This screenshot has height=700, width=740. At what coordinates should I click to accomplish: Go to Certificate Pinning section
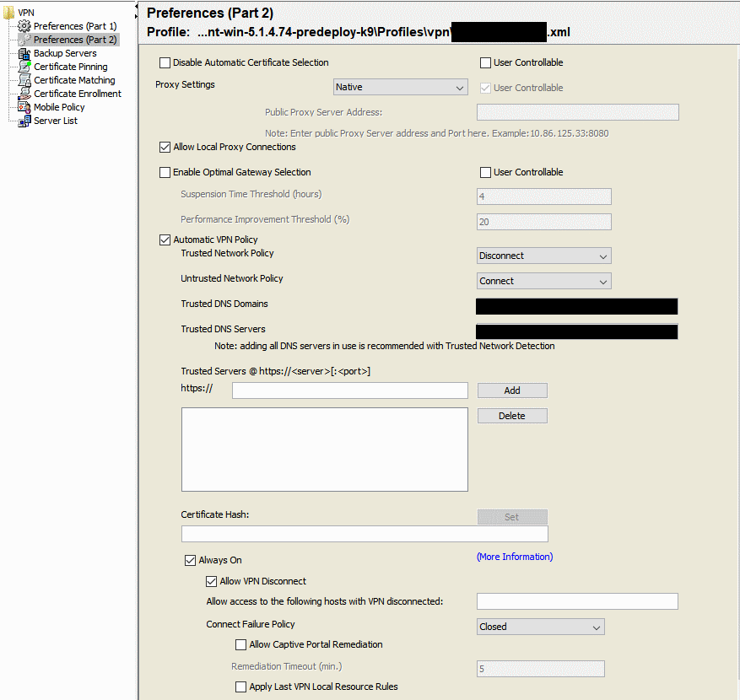coord(71,67)
